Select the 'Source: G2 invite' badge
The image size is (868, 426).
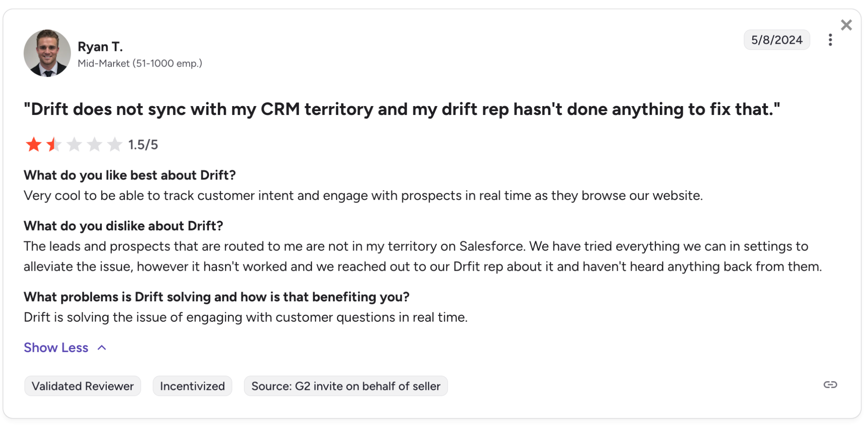tap(346, 386)
